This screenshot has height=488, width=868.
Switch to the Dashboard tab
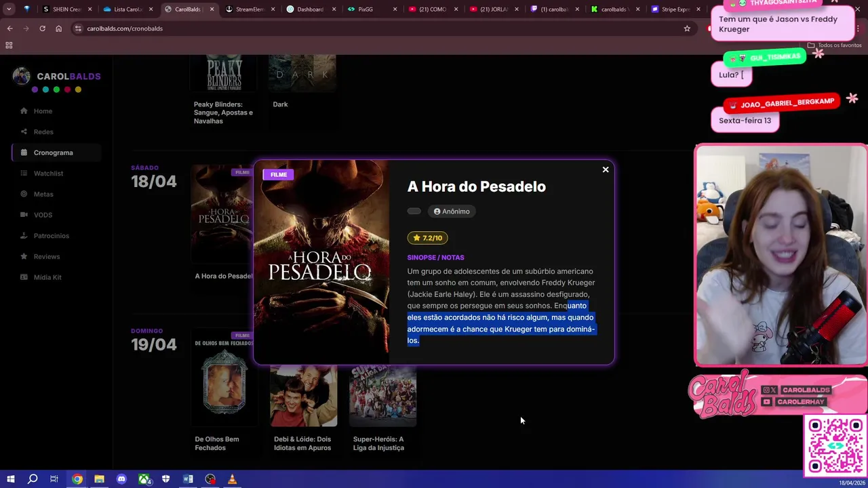tap(310, 9)
